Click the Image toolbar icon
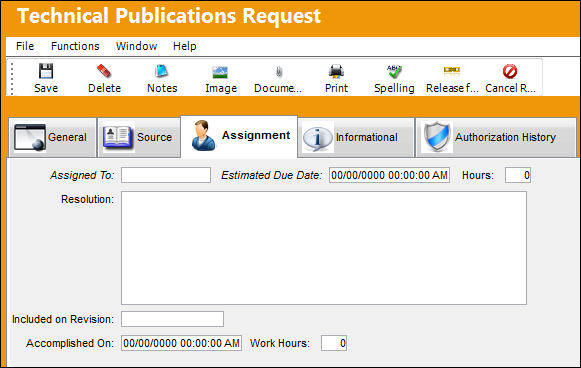 [220, 72]
